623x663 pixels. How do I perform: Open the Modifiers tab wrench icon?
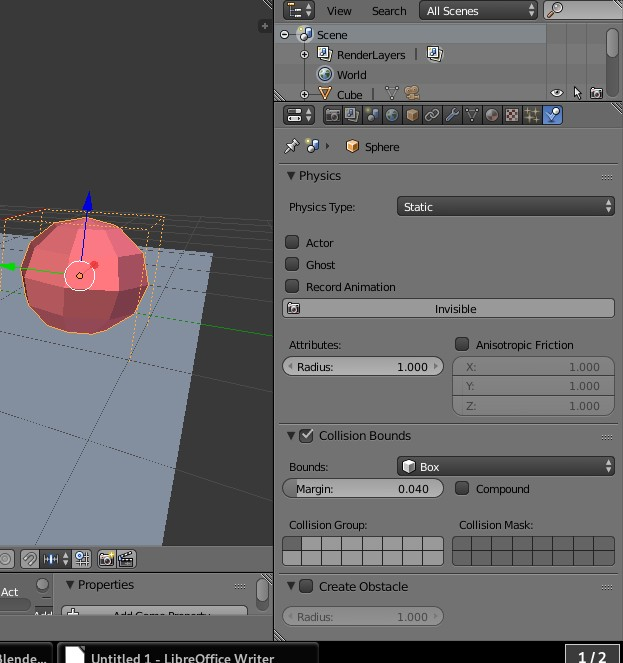point(452,115)
